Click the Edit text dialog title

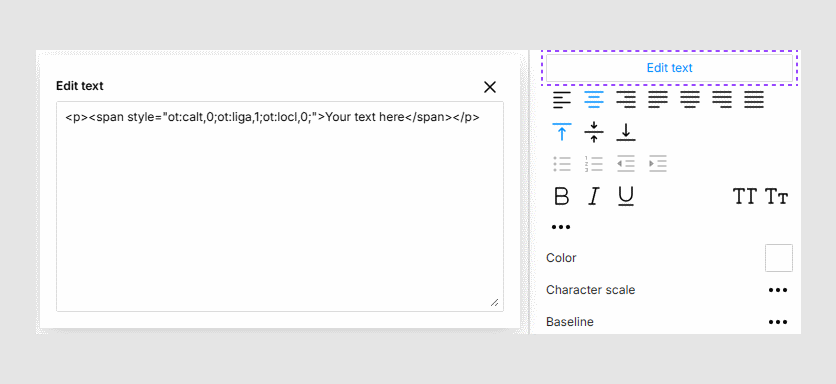[79, 86]
